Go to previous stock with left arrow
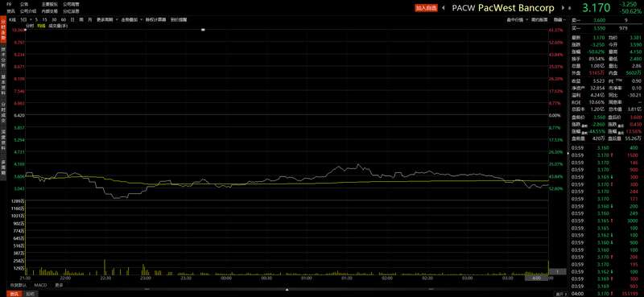This screenshot has height=297, width=644. pyautogui.click(x=444, y=8)
